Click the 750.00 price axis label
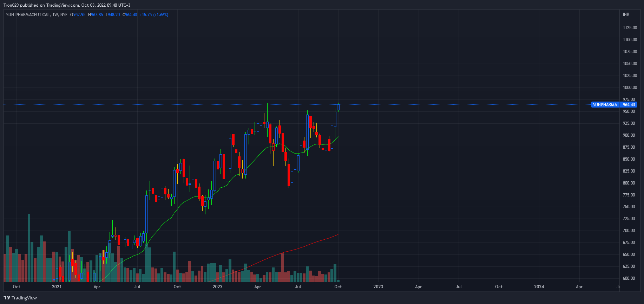This screenshot has width=644, height=304. tap(629, 207)
